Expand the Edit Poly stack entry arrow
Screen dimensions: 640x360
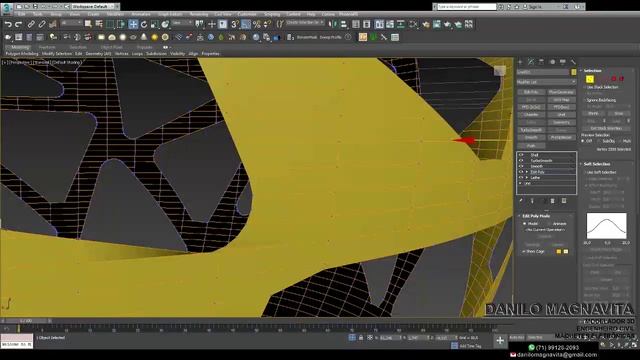click(527, 172)
